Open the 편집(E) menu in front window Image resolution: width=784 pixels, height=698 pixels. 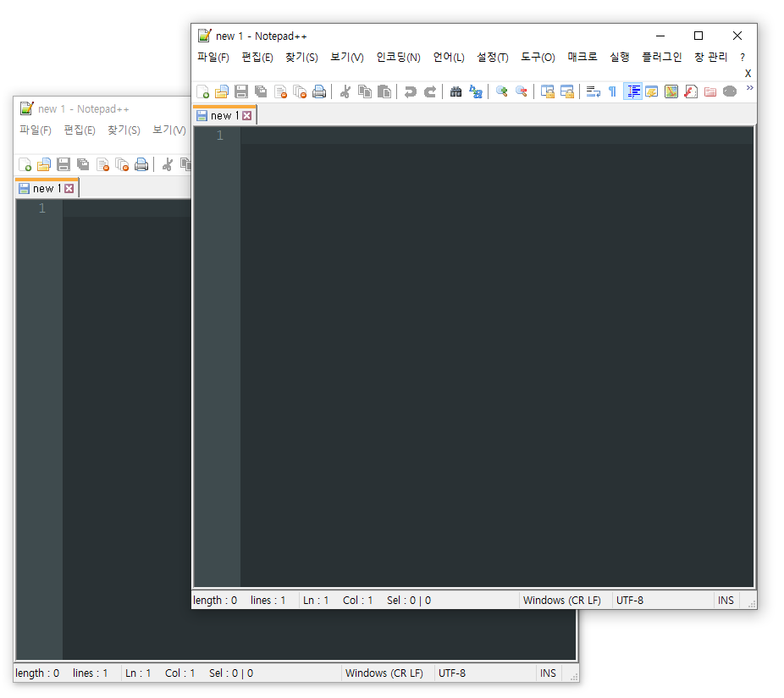(257, 57)
